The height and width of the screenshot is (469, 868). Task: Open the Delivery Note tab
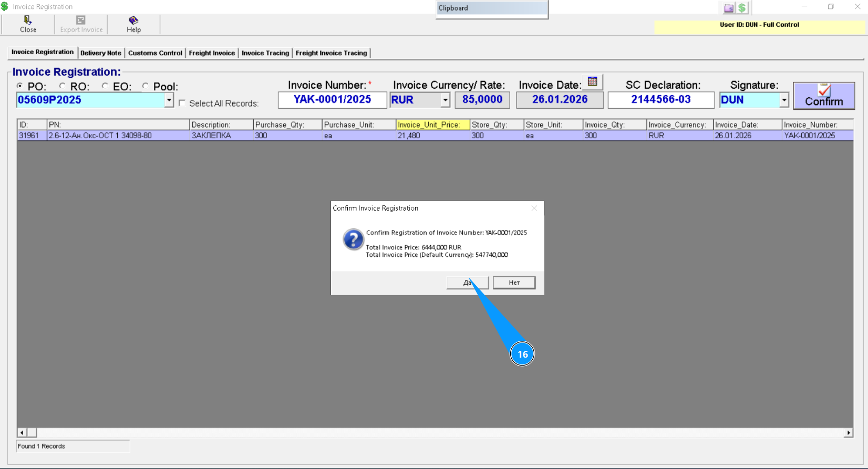(101, 53)
